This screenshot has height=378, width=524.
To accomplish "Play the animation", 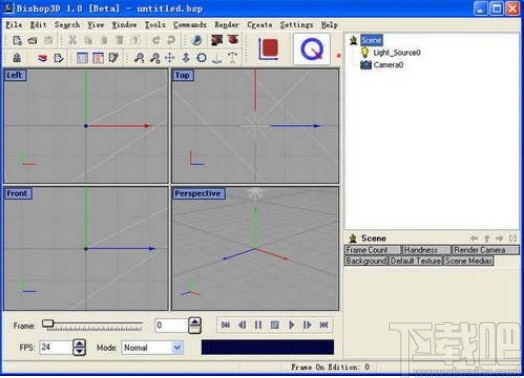I will [x=291, y=325].
